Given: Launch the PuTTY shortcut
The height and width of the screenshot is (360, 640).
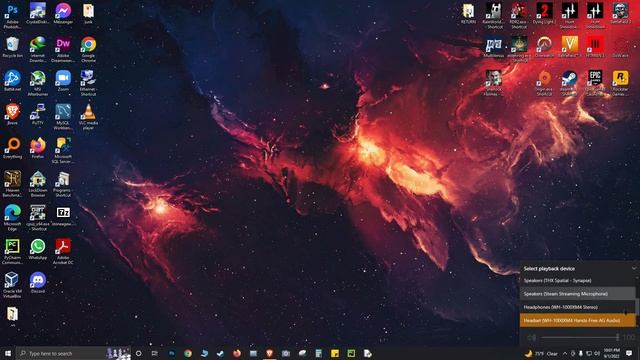Looking at the screenshot, I should 38,114.
